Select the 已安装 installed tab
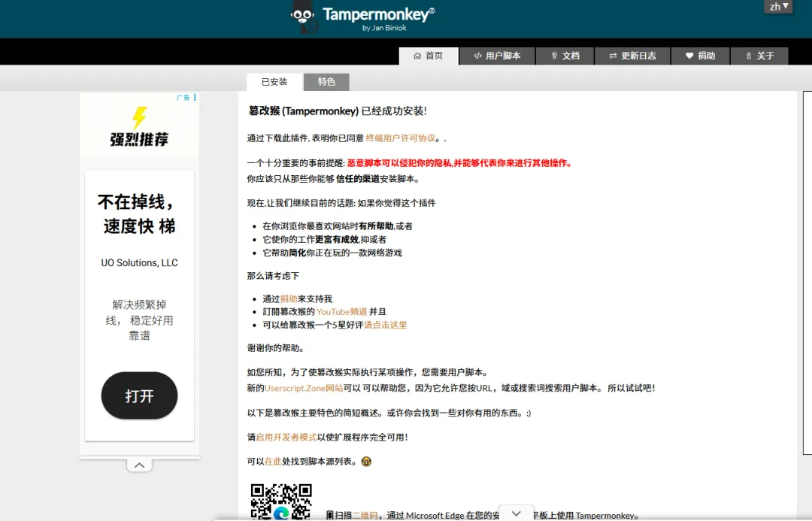 pos(274,82)
